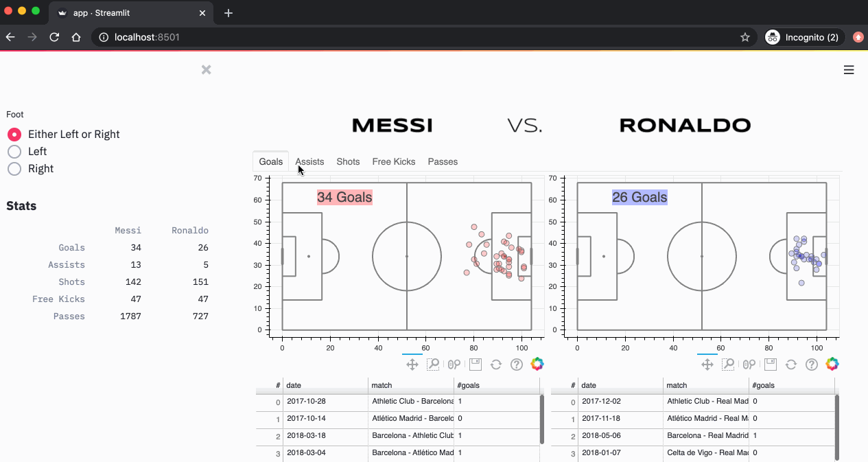
Task: Toggle Wheel Zoom tool on Messi chart
Action: (454, 365)
